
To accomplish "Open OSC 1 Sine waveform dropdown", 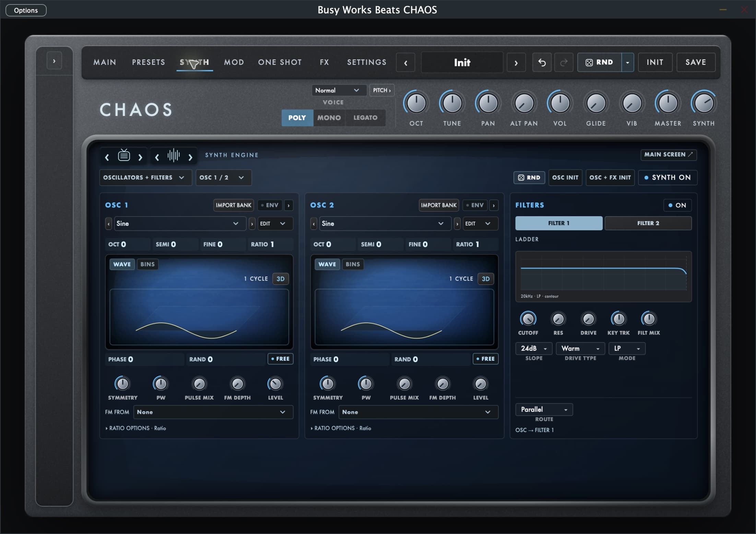I will click(x=180, y=224).
